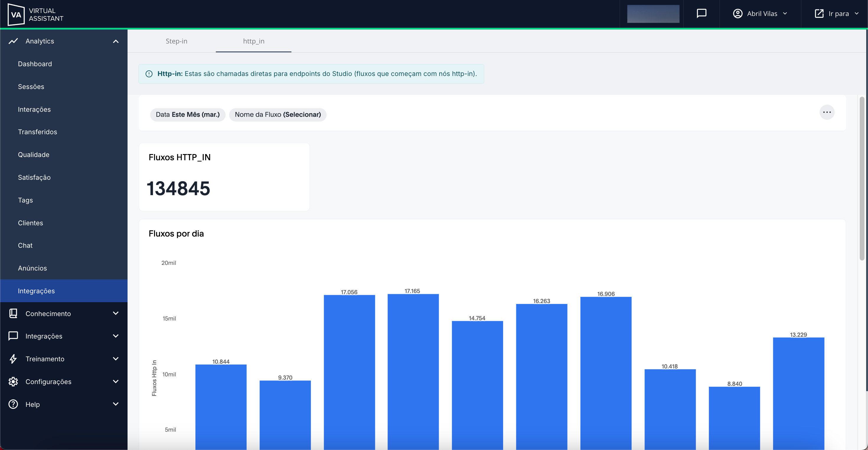The width and height of the screenshot is (868, 450).
Task: Go to Dashboard in sidebar
Action: tap(35, 64)
